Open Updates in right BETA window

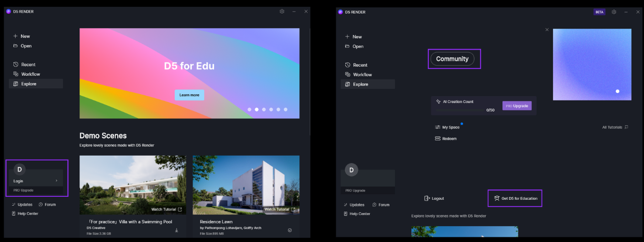pos(354,205)
